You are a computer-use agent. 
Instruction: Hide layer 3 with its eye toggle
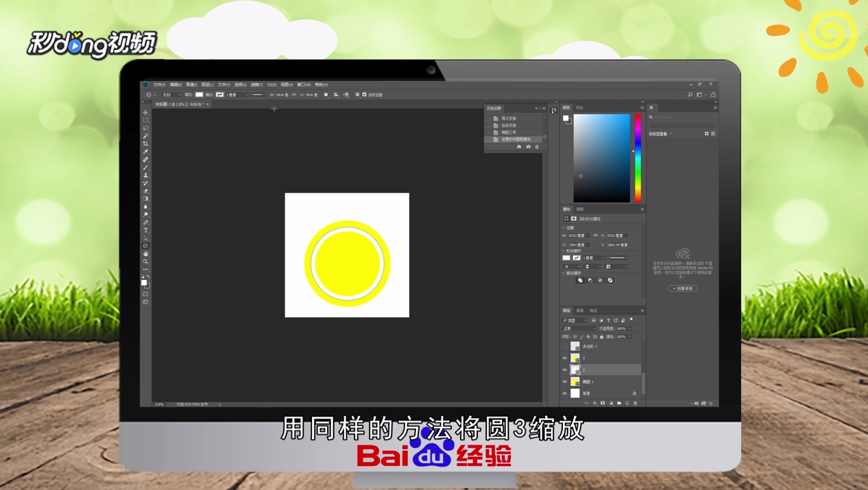(x=564, y=358)
